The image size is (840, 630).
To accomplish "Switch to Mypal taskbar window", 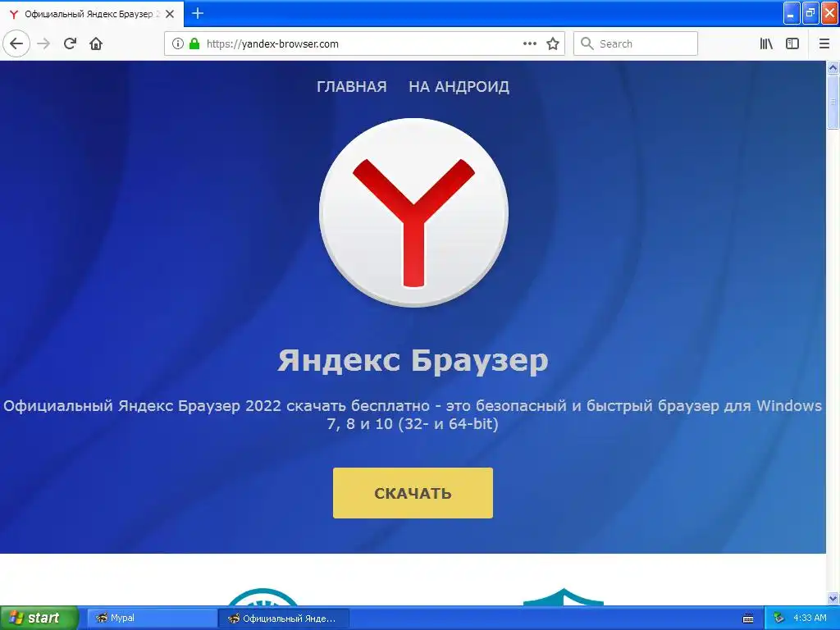I will click(x=151, y=618).
